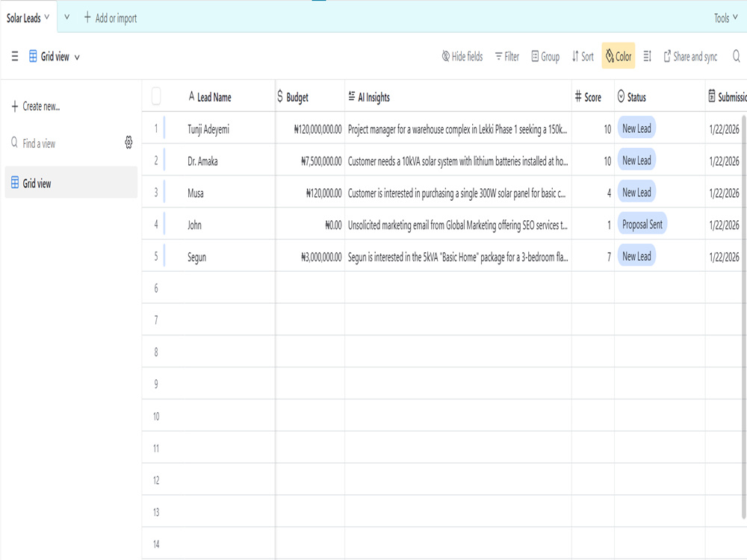Open Share and sync
Viewport: 747px width, 560px height.
pyautogui.click(x=690, y=57)
